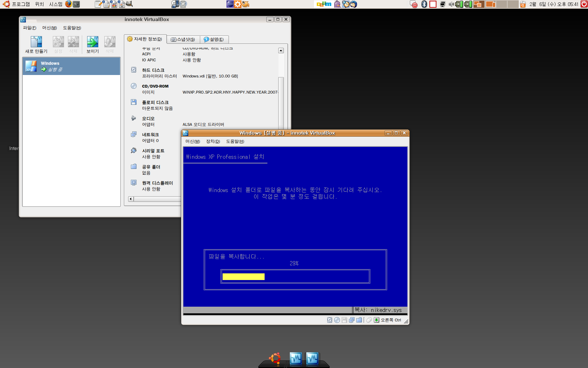This screenshot has height=368, width=588.
Task: Click the shared folders status bar icon
Action: pos(359,320)
